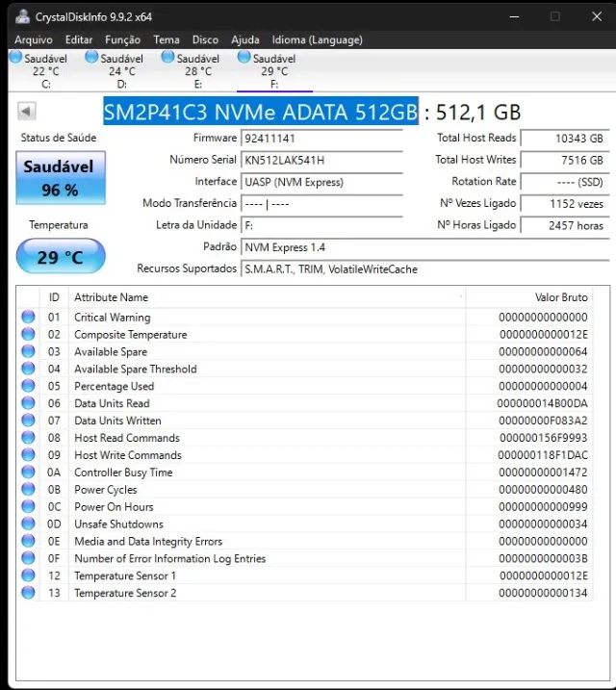Click the Firmware field 92411141
Screen dimensions: 616x690
[x=321, y=139]
